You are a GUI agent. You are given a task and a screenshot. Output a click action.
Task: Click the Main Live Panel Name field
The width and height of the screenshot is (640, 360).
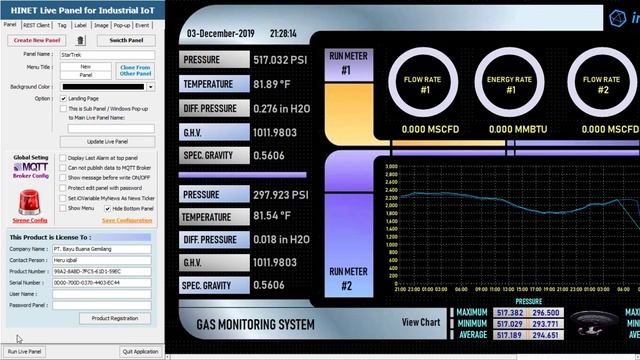pos(111,129)
